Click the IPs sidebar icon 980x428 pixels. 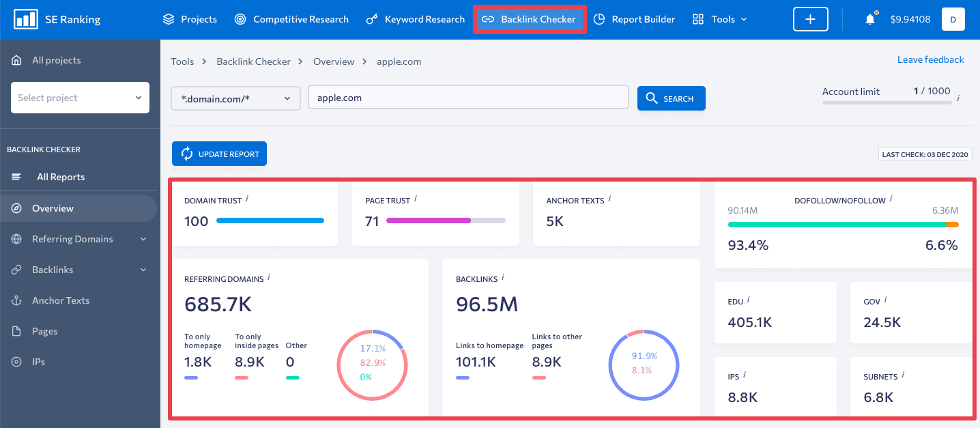pyautogui.click(x=16, y=362)
